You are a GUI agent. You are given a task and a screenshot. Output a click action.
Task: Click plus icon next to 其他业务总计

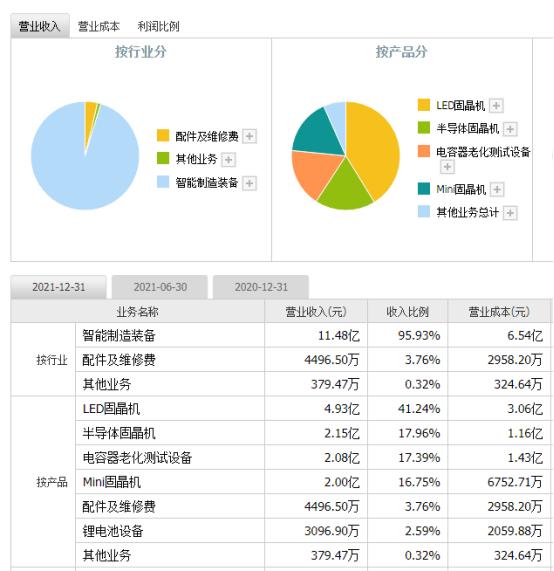coord(510,213)
